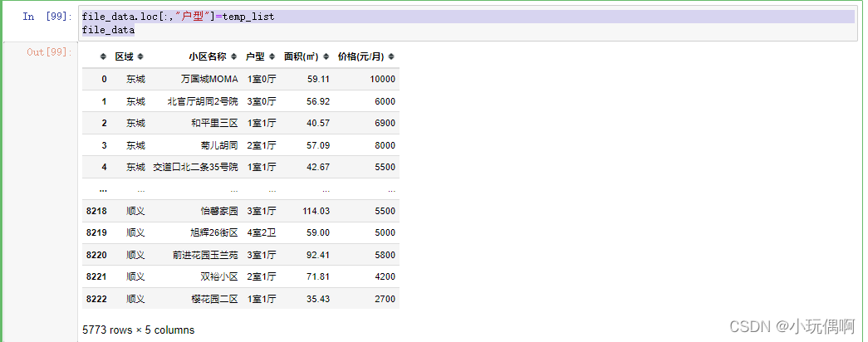
Task: Sort table by 户型 column header
Action: tap(260, 56)
